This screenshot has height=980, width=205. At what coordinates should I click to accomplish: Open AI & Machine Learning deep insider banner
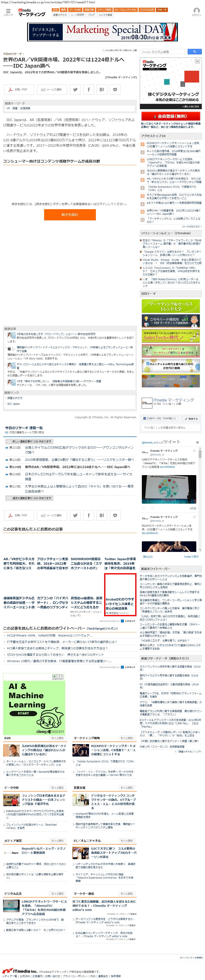[34, 704]
